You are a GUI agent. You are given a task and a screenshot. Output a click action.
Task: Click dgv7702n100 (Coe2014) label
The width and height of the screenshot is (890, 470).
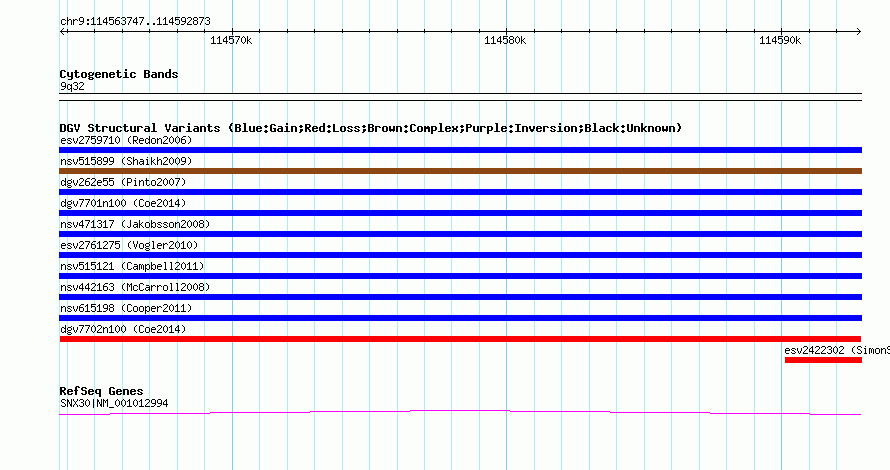[x=123, y=329]
